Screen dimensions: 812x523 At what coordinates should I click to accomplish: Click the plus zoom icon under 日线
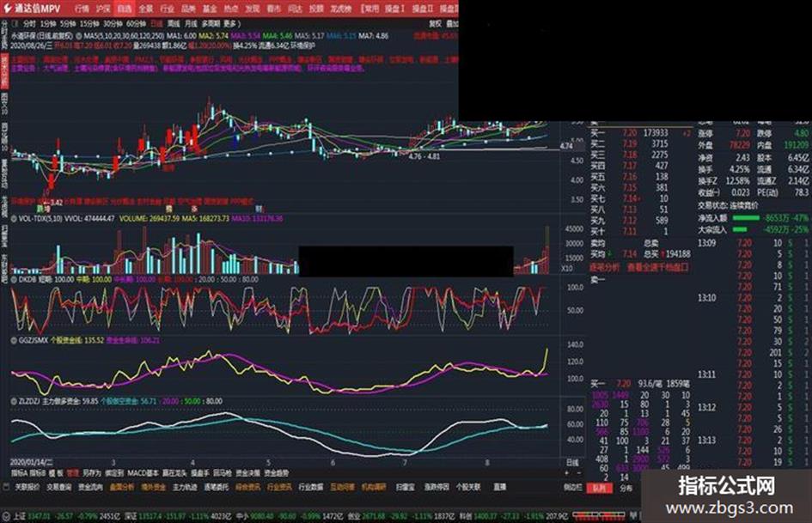pos(567,473)
